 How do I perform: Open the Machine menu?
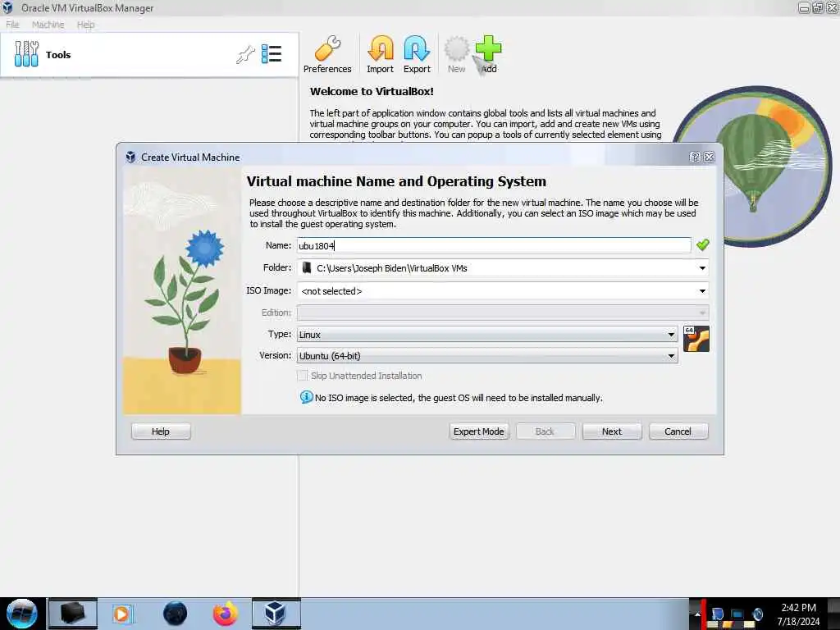(x=48, y=25)
